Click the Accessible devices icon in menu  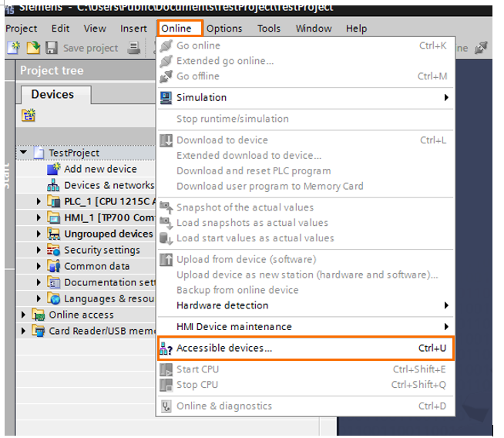(166, 349)
